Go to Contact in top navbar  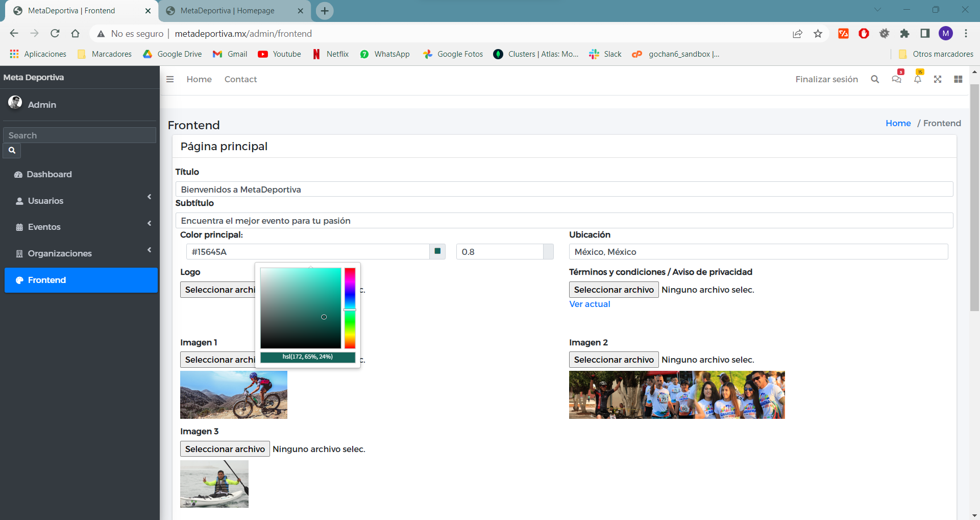tap(240, 79)
